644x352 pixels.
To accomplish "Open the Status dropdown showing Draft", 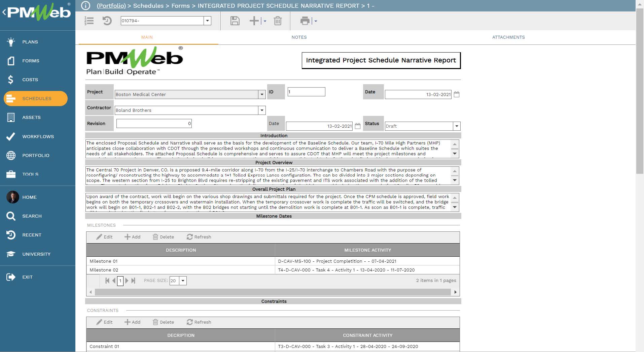I will 457,126.
